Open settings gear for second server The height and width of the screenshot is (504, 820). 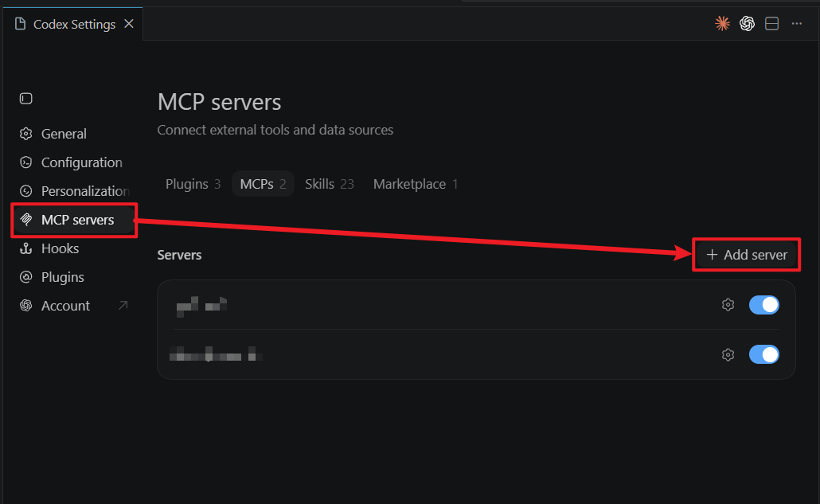tap(728, 355)
